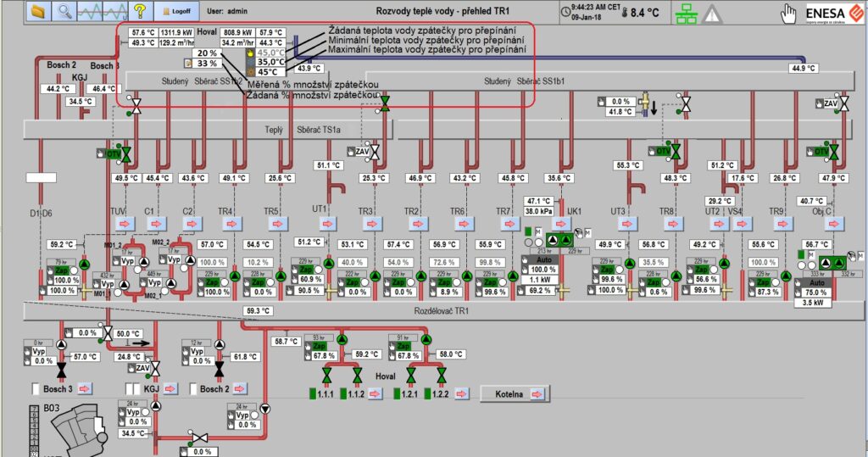Click the Logoff button
The height and width of the screenshot is (457, 868).
(x=176, y=11)
